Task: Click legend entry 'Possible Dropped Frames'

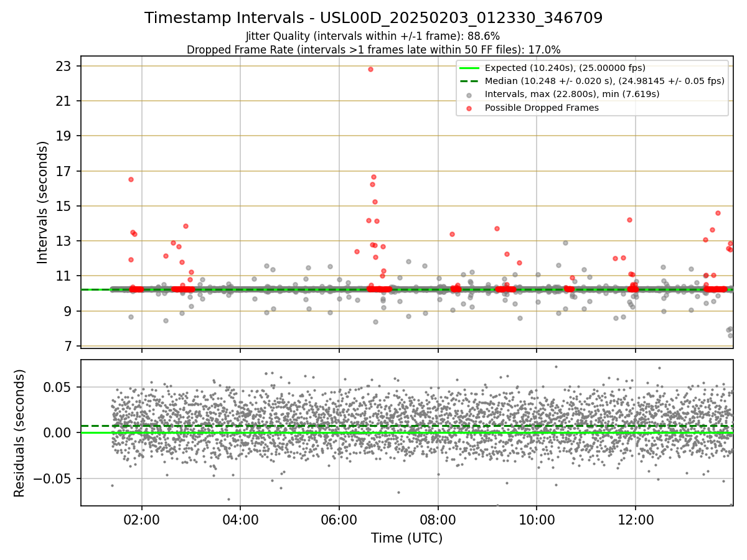Action: 542,108
